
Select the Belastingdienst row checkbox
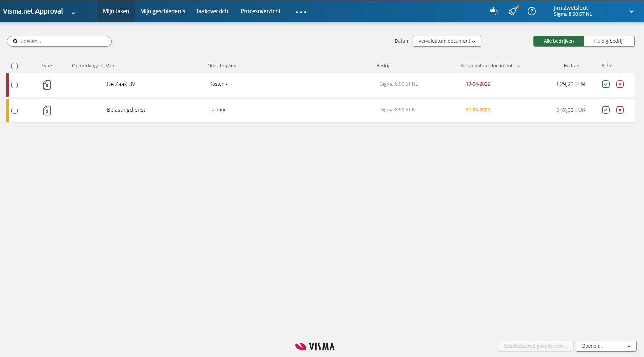tap(15, 111)
